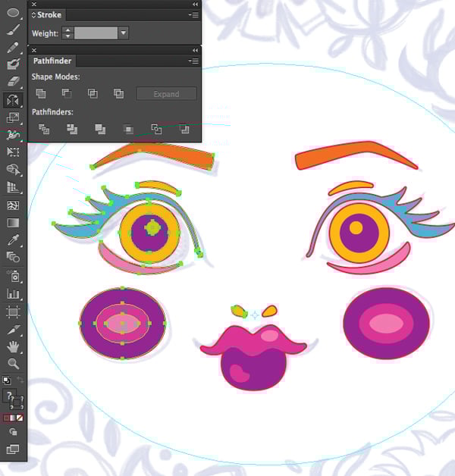This screenshot has width=455, height=476.
Task: Select the Perspective Grid tool
Action: [x=13, y=187]
